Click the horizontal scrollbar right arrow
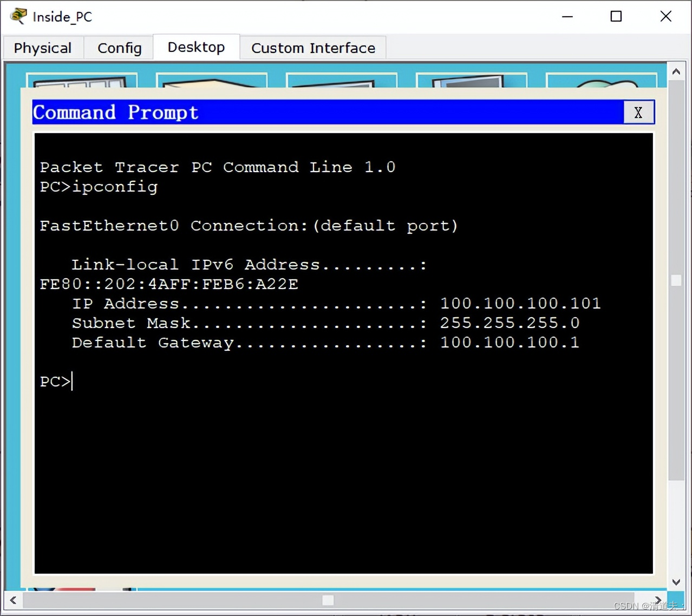 658,600
